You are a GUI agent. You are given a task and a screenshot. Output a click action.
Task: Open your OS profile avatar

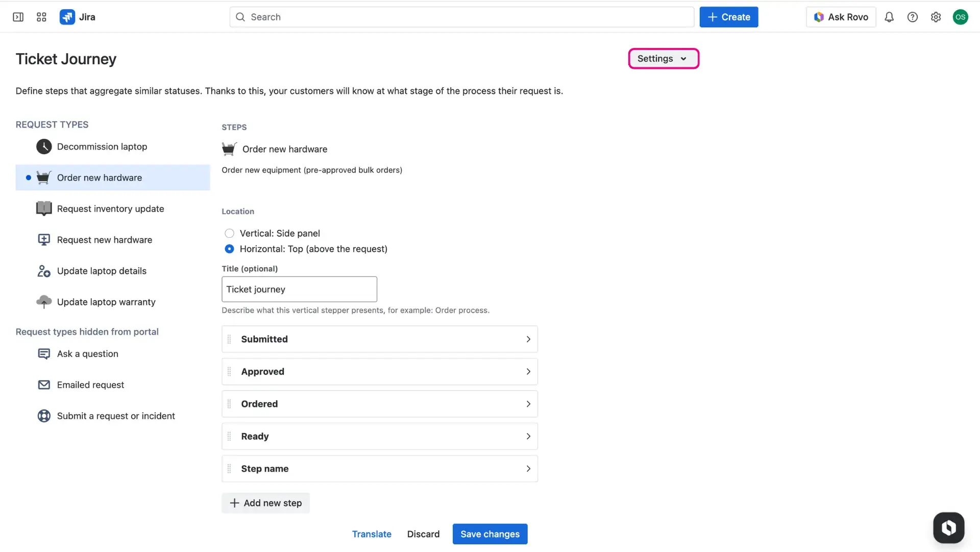pos(961,17)
